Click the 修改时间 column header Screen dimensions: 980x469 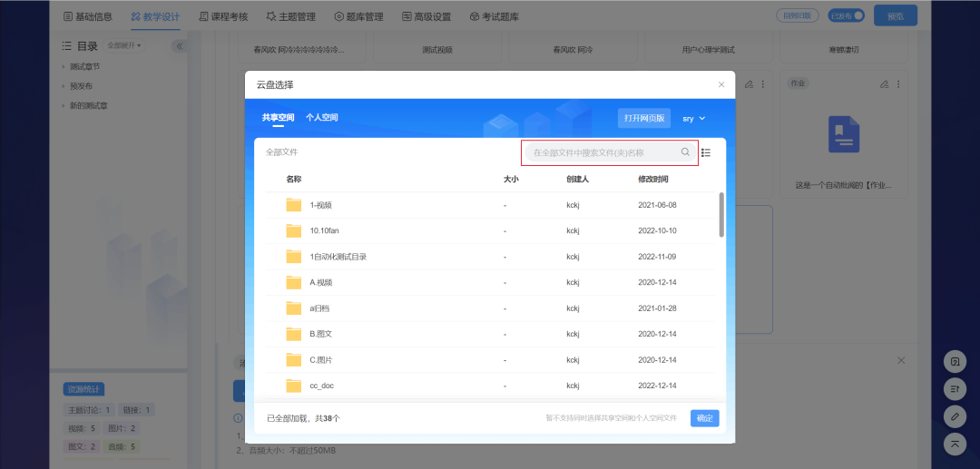[653, 180]
